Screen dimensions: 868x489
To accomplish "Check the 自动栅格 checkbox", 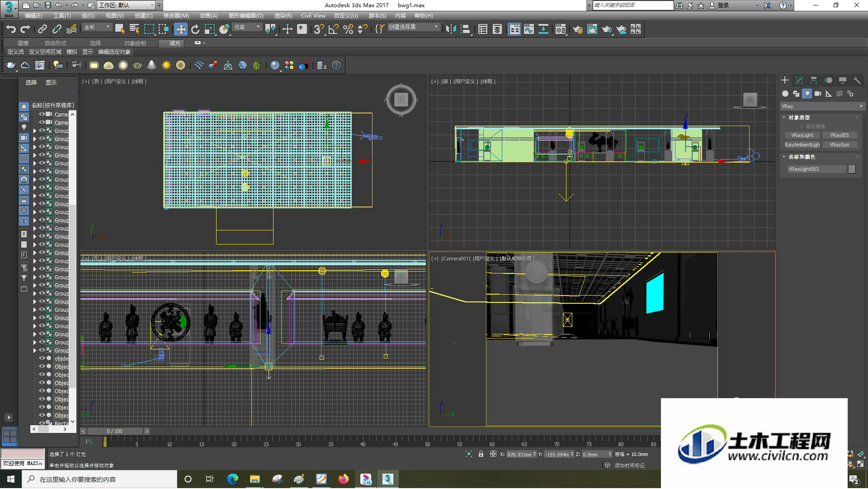I will click(x=802, y=127).
